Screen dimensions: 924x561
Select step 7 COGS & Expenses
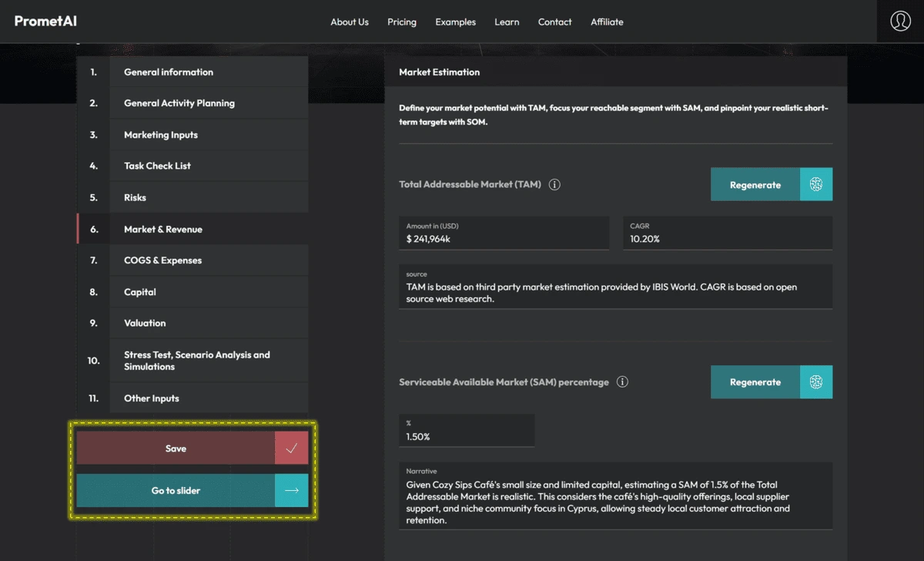point(192,260)
